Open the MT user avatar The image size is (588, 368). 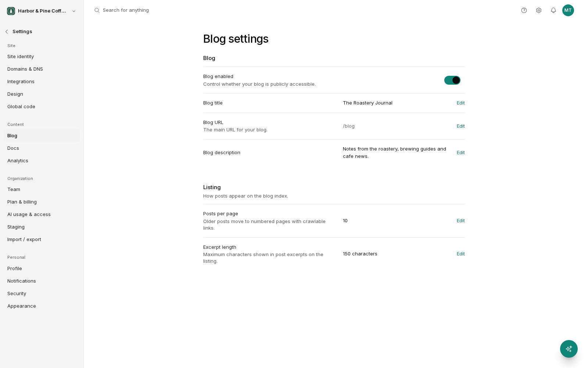tap(568, 10)
